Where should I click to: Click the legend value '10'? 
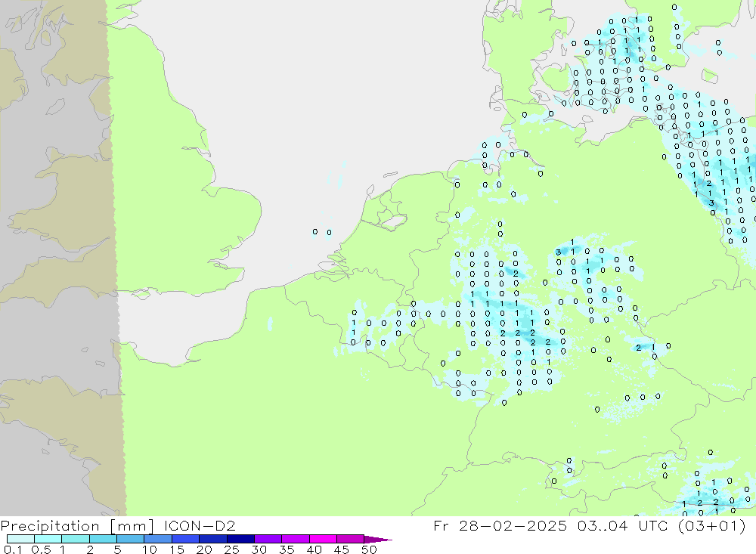pos(149,549)
